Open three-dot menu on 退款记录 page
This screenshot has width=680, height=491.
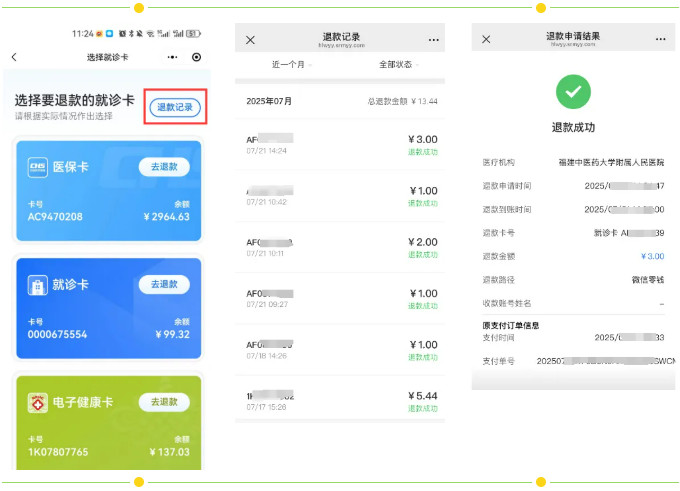click(x=433, y=40)
